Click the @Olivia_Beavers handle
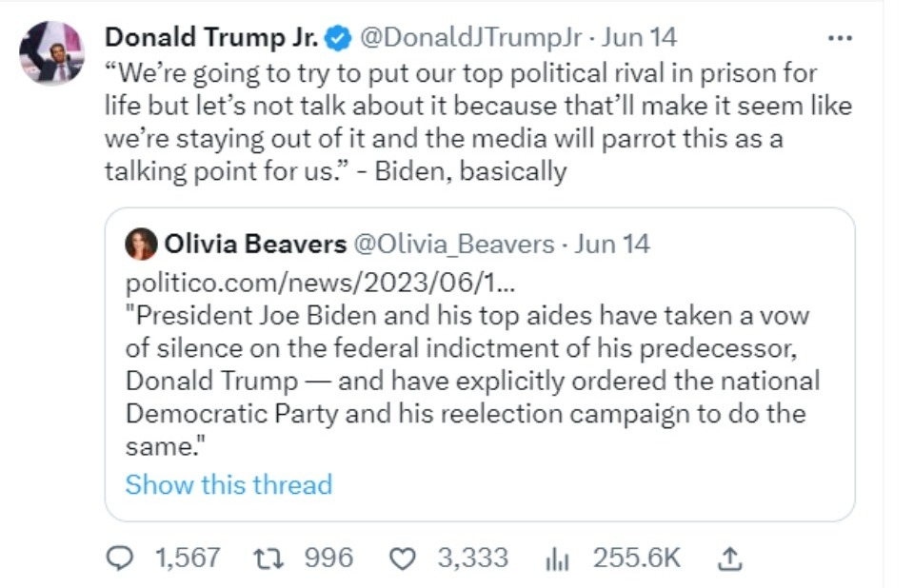The image size is (914, 588). (x=454, y=245)
